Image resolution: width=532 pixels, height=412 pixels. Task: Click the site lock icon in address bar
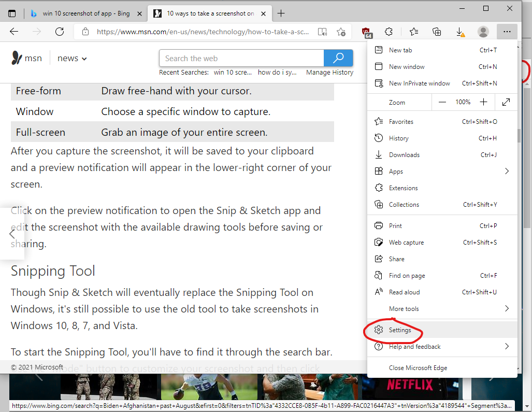click(x=85, y=32)
